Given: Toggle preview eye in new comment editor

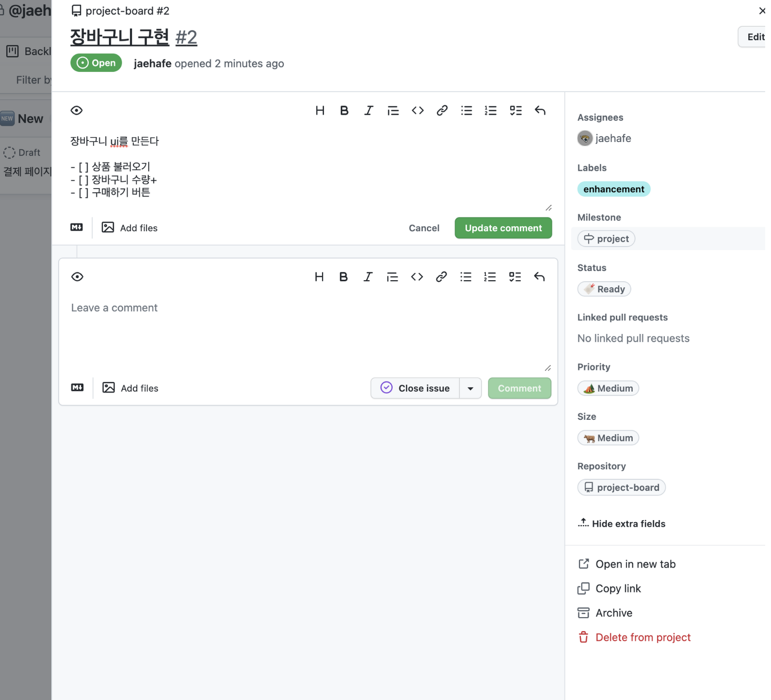Looking at the screenshot, I should point(77,277).
